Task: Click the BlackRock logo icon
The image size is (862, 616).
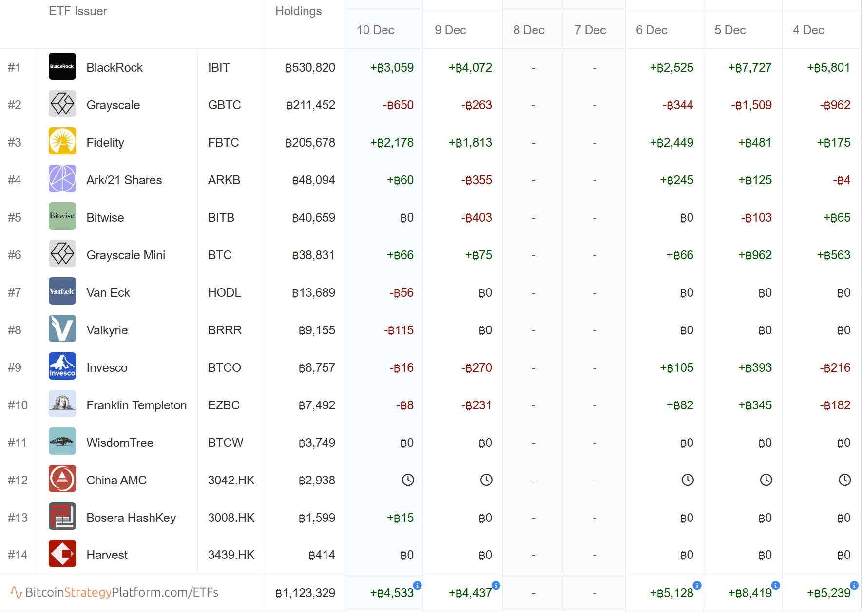Action: [62, 67]
